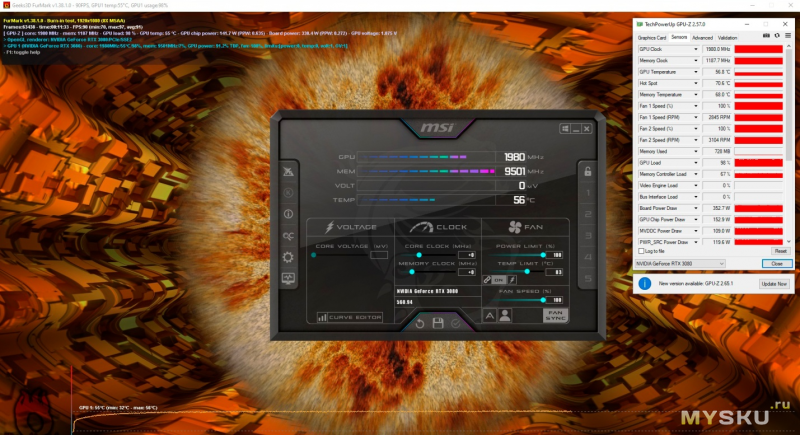Image resolution: width=800 pixels, height=435 pixels.
Task: Click Update Now in GPU-Z notice
Action: pos(774,284)
